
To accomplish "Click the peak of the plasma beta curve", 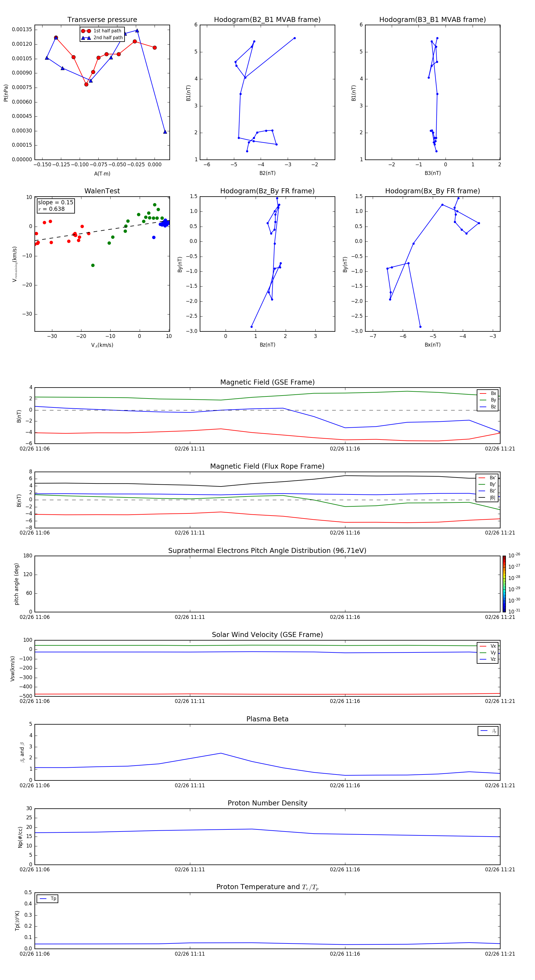I will [221, 753].
